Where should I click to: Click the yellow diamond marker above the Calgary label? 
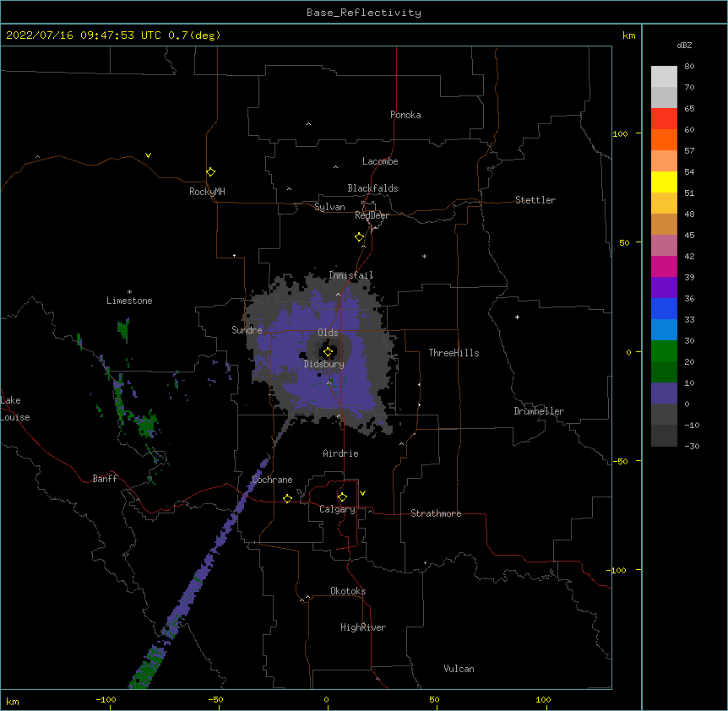pyautogui.click(x=342, y=497)
